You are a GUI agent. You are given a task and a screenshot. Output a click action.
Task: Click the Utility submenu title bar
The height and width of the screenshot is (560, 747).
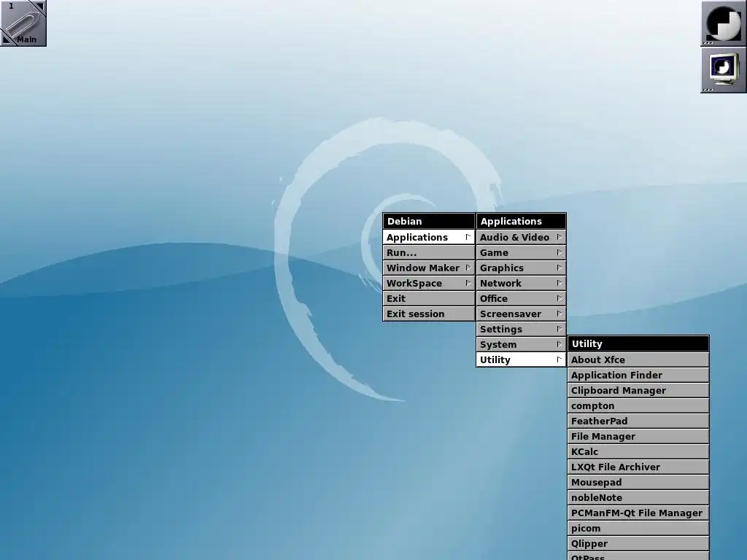[638, 343]
